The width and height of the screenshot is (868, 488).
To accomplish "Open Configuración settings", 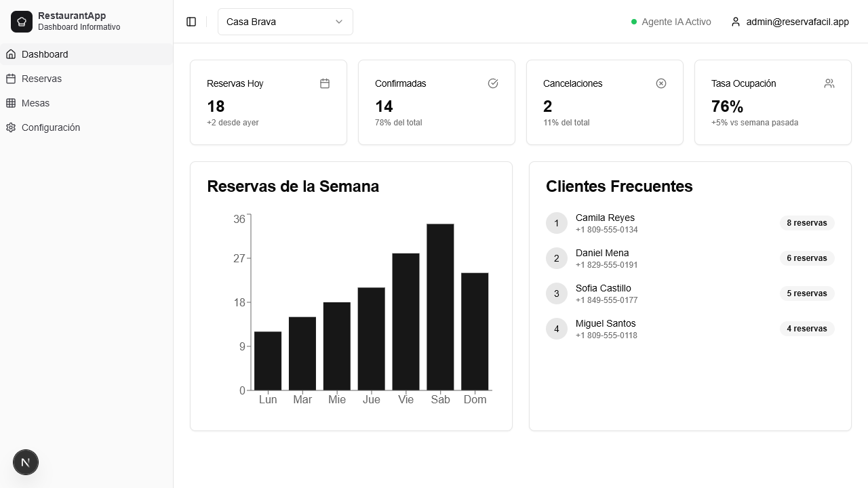I will [x=87, y=127].
